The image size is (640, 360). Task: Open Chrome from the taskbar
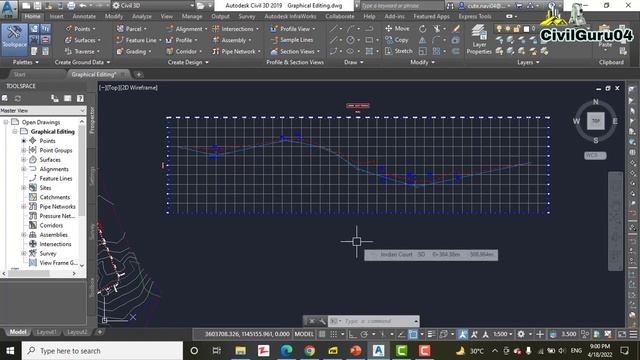click(309, 351)
